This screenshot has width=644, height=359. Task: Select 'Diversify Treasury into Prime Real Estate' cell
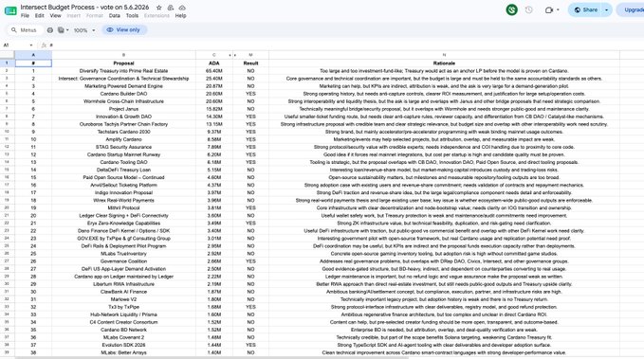coord(123,71)
